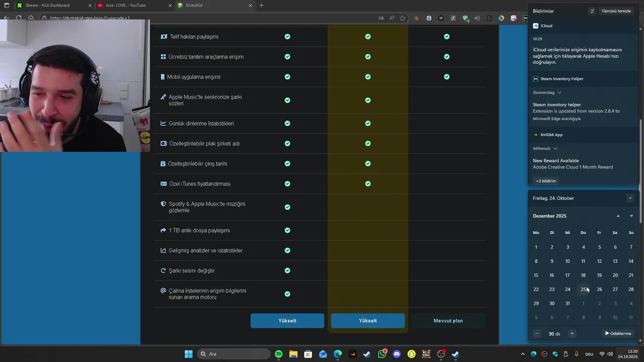Click the Windows Start button
This screenshot has width=644, height=362.
pyautogui.click(x=189, y=354)
